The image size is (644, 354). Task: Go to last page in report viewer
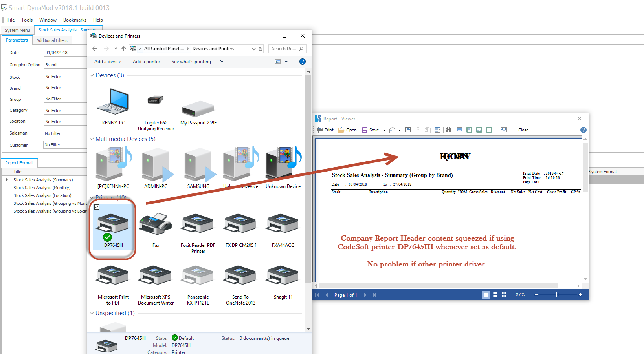374,295
